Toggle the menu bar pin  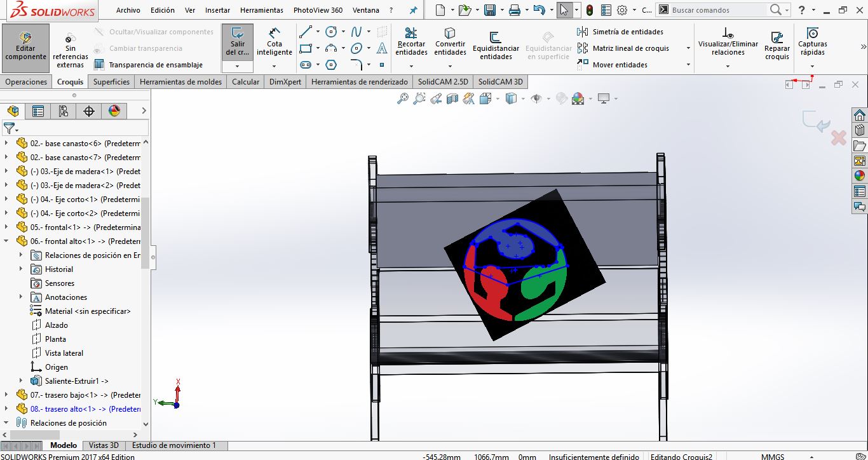(x=414, y=10)
